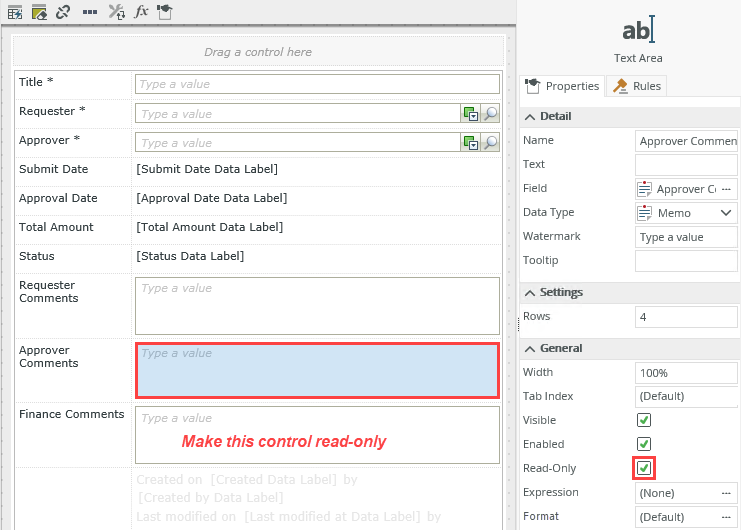Click the Tab Index field
This screenshot has width=741, height=530.
(686, 396)
